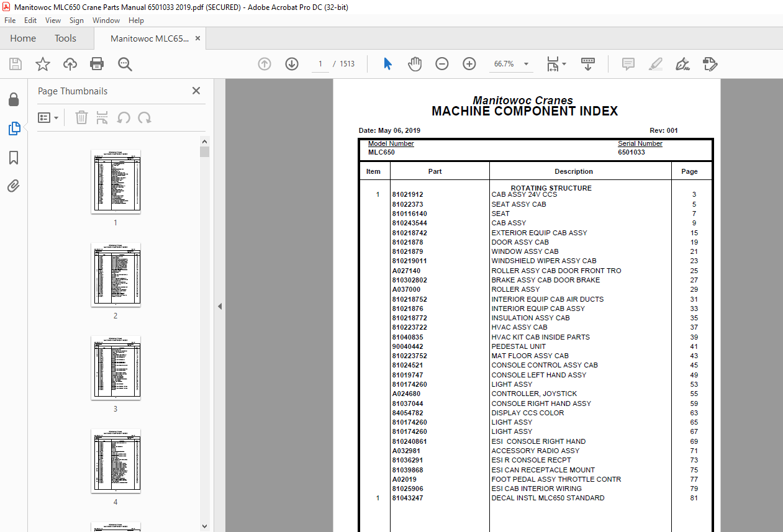Select page 3 thumbnail
The image size is (783, 532).
click(x=115, y=367)
